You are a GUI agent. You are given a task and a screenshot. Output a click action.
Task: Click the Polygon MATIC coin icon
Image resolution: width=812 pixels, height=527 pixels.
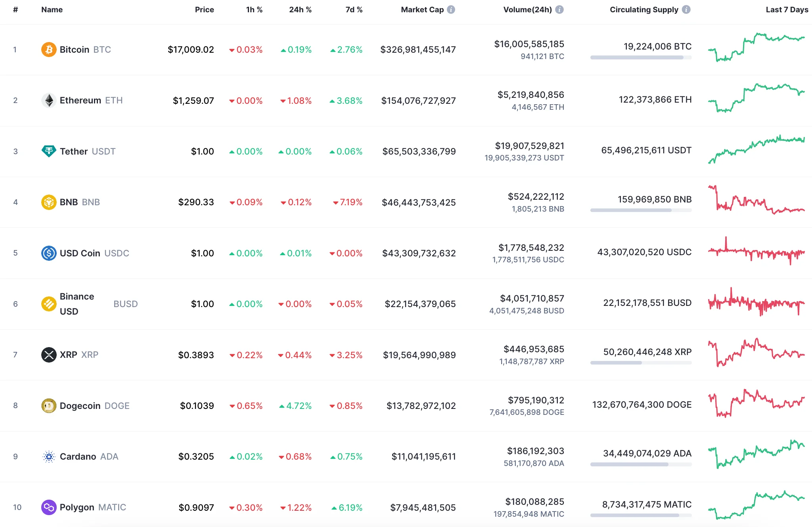[x=48, y=507]
